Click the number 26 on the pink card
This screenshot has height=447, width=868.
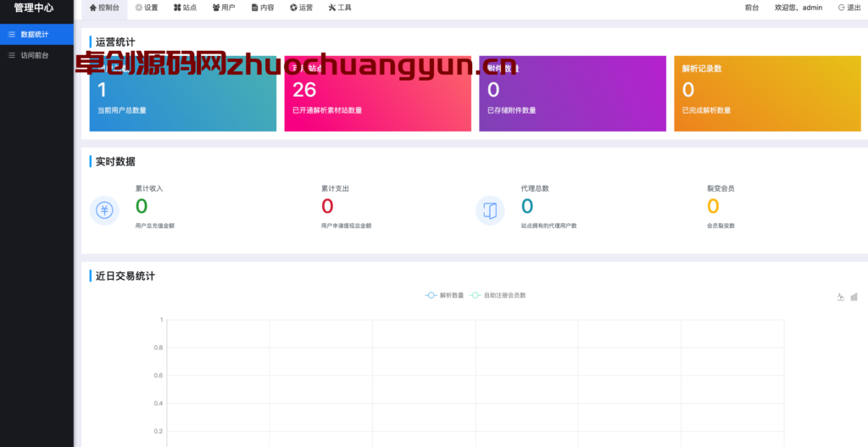point(304,90)
